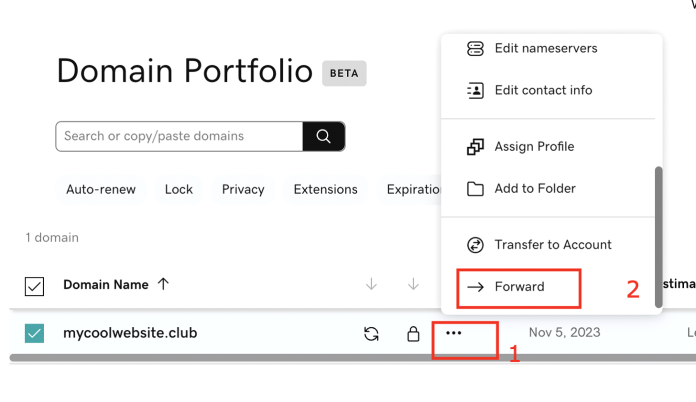The image size is (696, 402).
Task: Click the lock icon for mycoolwebsite.club
Action: [413, 334]
